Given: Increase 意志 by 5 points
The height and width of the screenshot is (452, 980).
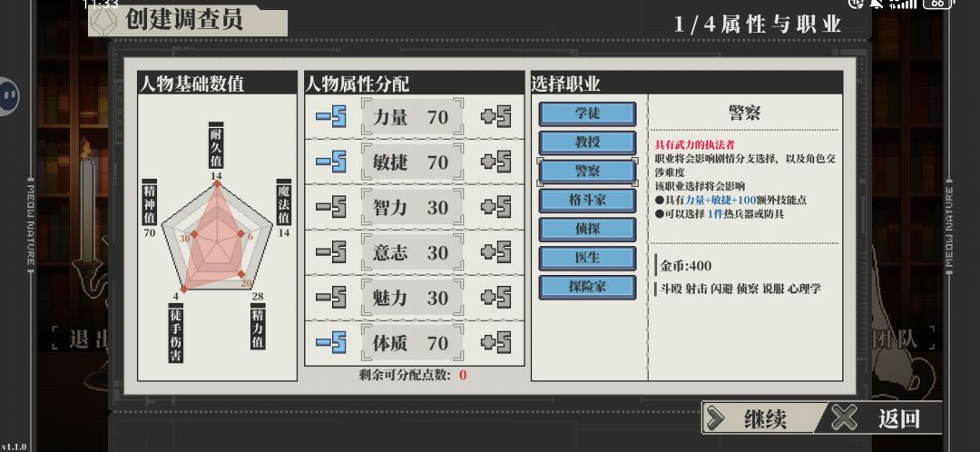Looking at the screenshot, I should [495, 252].
